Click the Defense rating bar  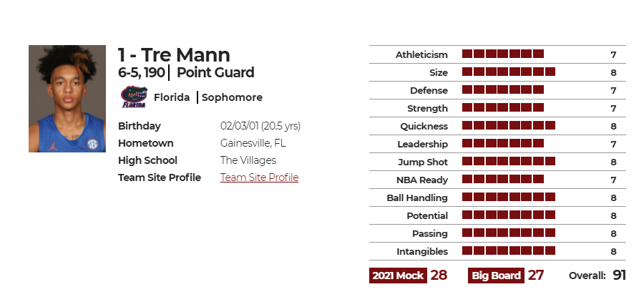point(503,89)
